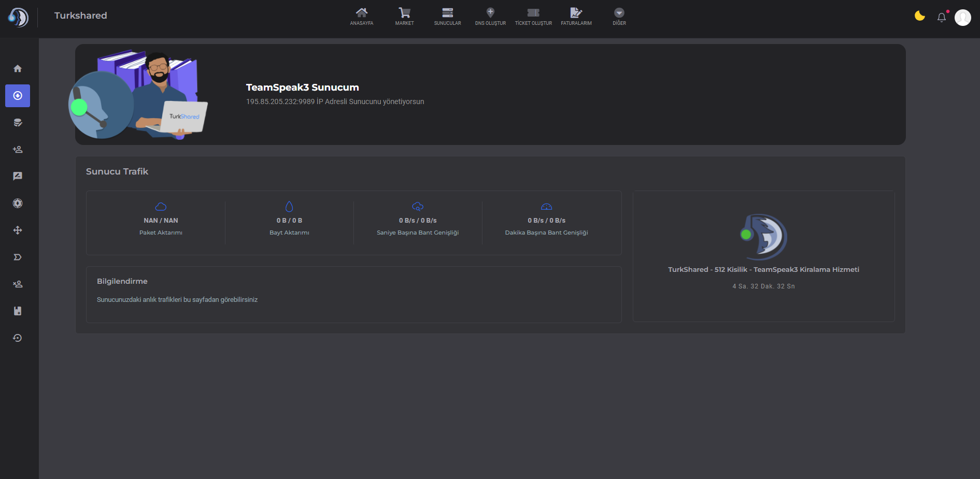
Task: Click the TeamSpeak3 Sunucum heading
Action: 302,88
